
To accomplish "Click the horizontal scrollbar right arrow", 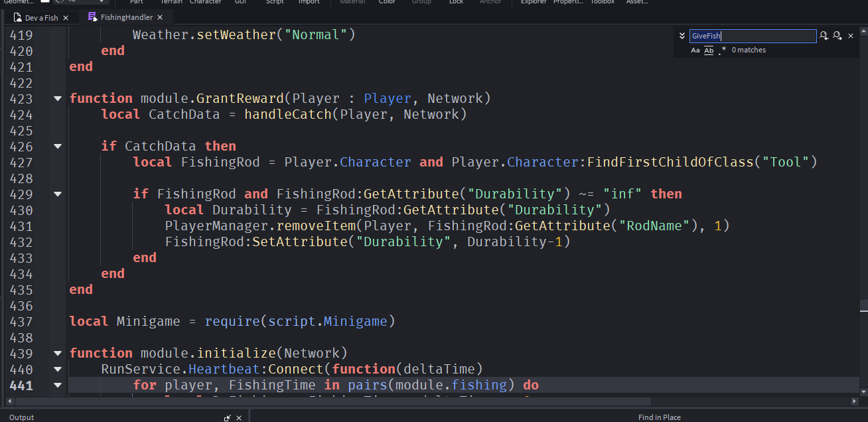I will 854,401.
